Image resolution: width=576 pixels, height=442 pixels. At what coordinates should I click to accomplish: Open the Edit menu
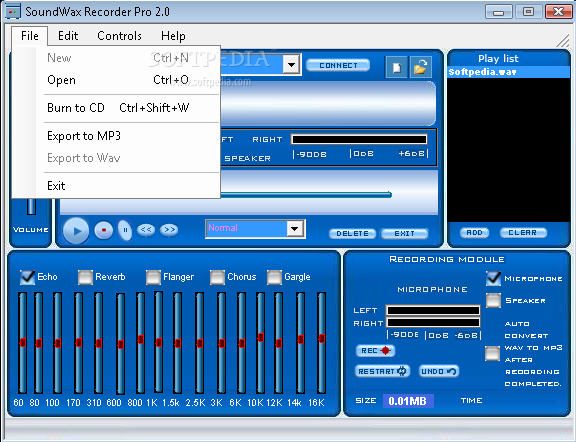68,36
